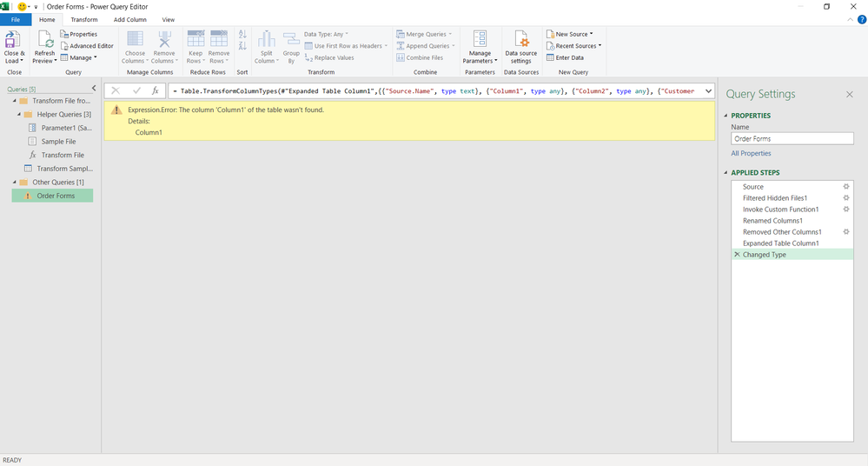Delete the Changed Type step with X
Image resolution: width=868 pixels, height=466 pixels.
point(737,255)
